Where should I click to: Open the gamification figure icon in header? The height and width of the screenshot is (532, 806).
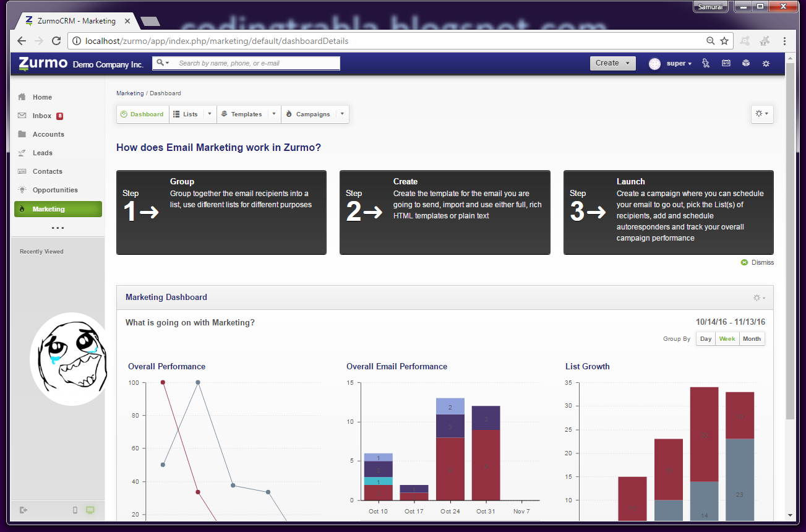[706, 63]
